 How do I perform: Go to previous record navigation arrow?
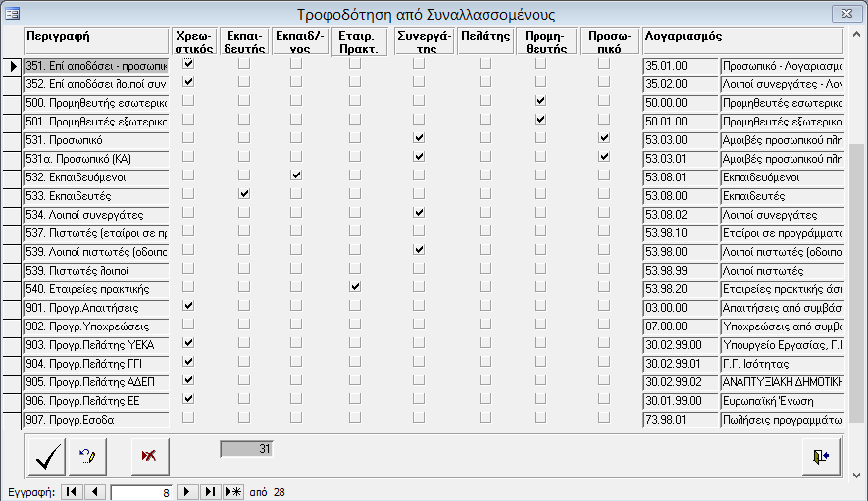(95, 492)
